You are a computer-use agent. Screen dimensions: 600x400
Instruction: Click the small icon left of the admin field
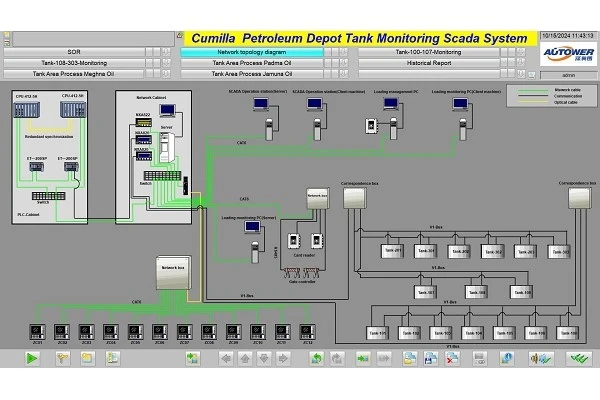532,75
